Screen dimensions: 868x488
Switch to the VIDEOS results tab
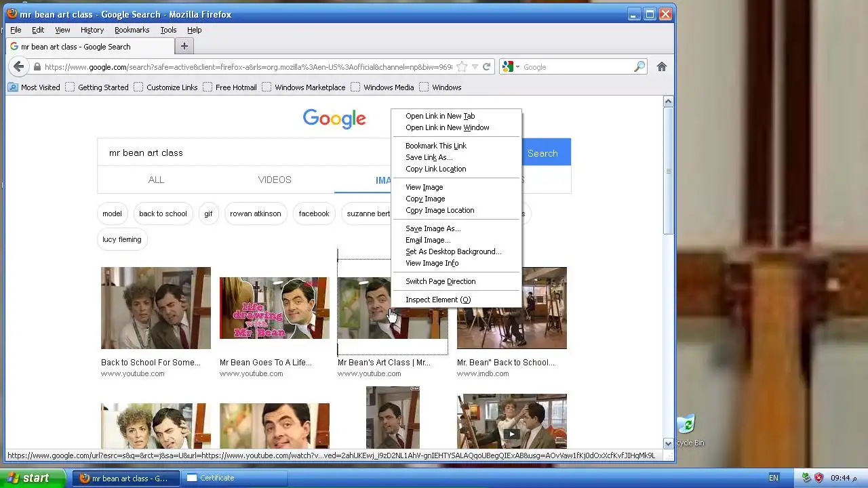click(275, 180)
